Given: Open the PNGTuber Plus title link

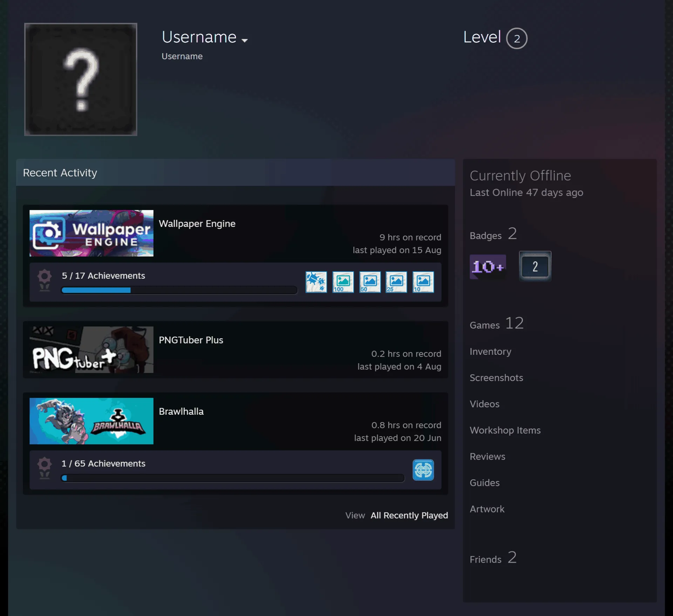Looking at the screenshot, I should pos(191,340).
